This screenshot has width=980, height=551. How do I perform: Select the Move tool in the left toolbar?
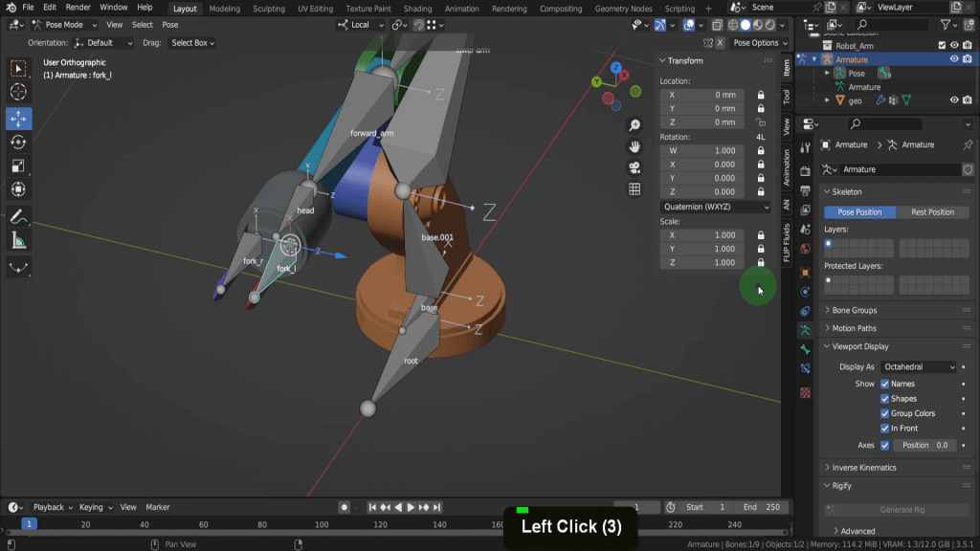click(18, 119)
